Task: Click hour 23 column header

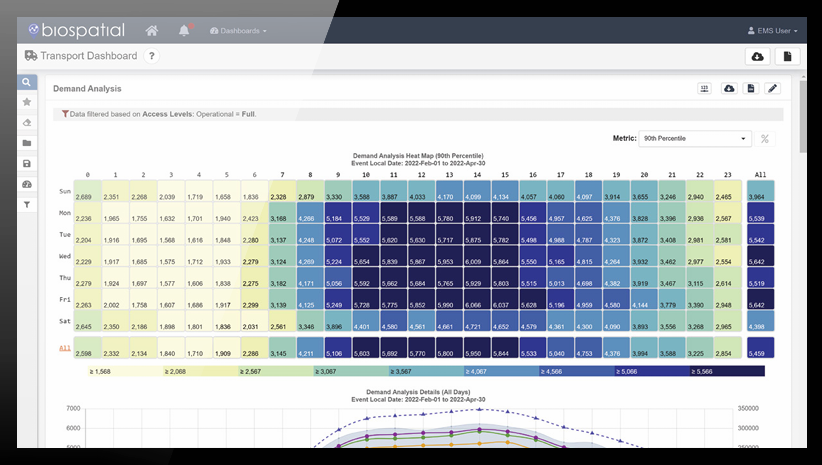Action: (x=728, y=175)
